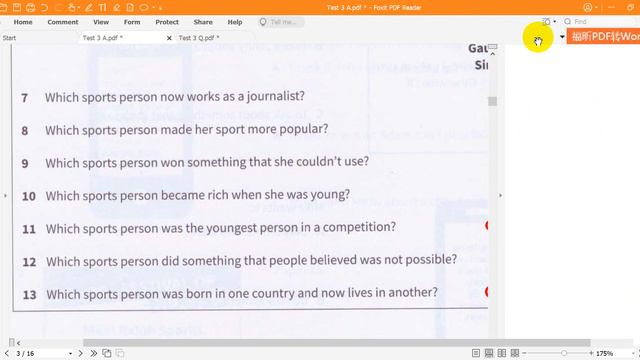Click the page number field showing 3 / 16

(40, 353)
